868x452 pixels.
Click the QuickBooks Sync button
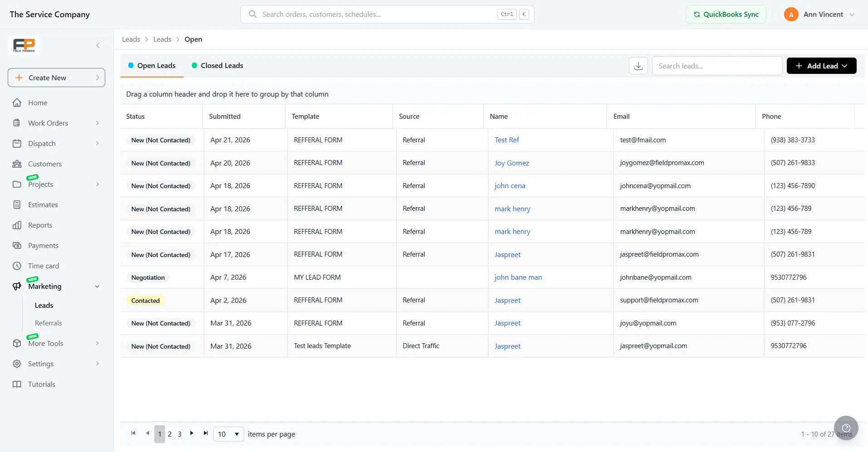(726, 15)
